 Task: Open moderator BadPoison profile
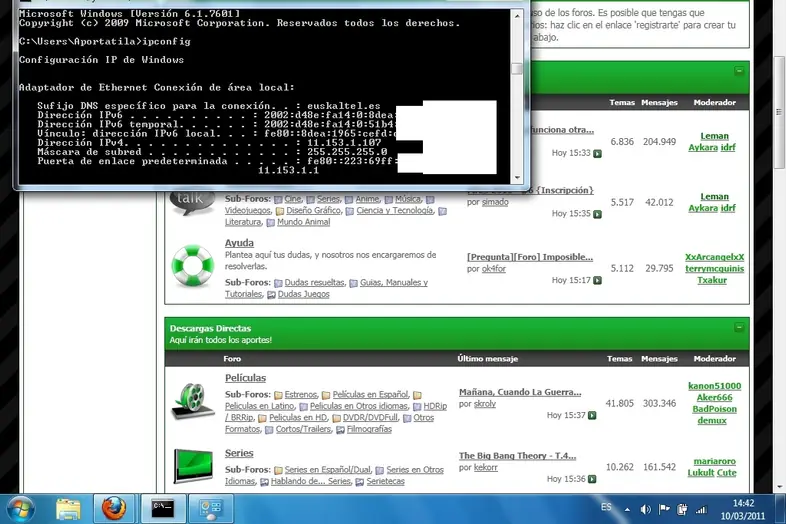click(715, 409)
